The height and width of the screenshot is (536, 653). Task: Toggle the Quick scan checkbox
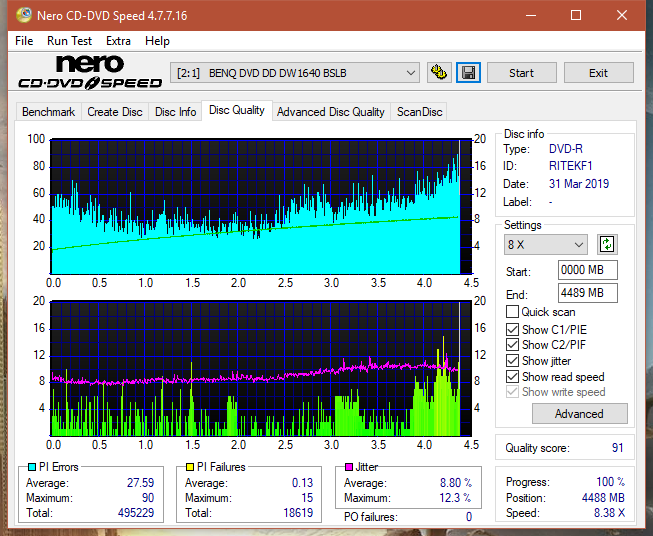tap(512, 312)
